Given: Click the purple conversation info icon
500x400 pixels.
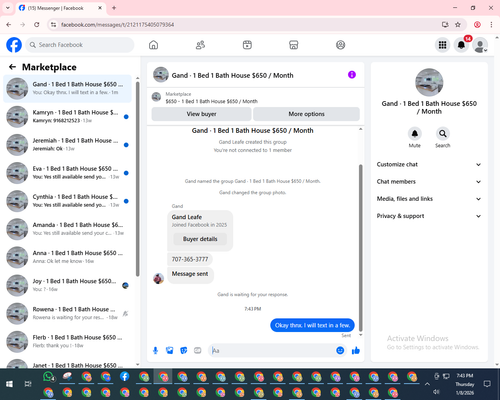Looking at the screenshot, I should click(x=352, y=75).
